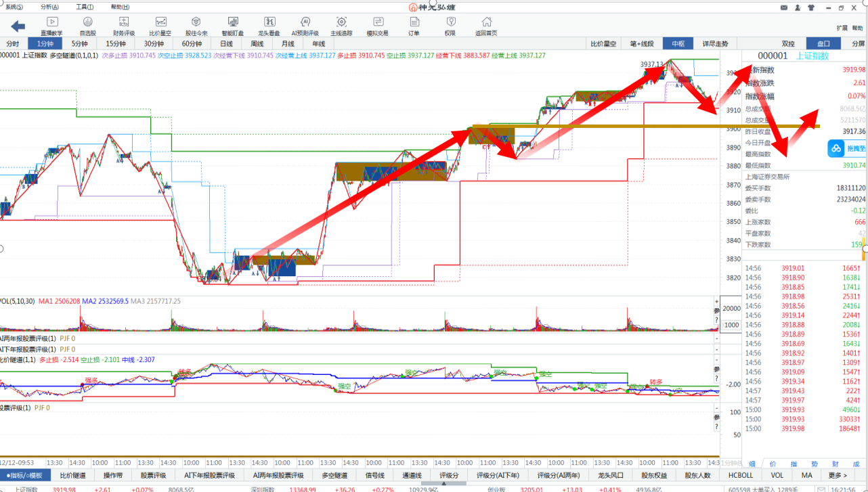Open AI预测评级 prediction rating icon
The image size is (868, 492).
[305, 26]
